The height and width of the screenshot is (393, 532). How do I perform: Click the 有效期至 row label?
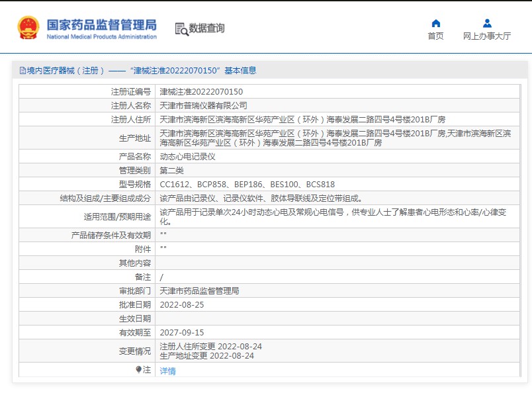(x=135, y=333)
